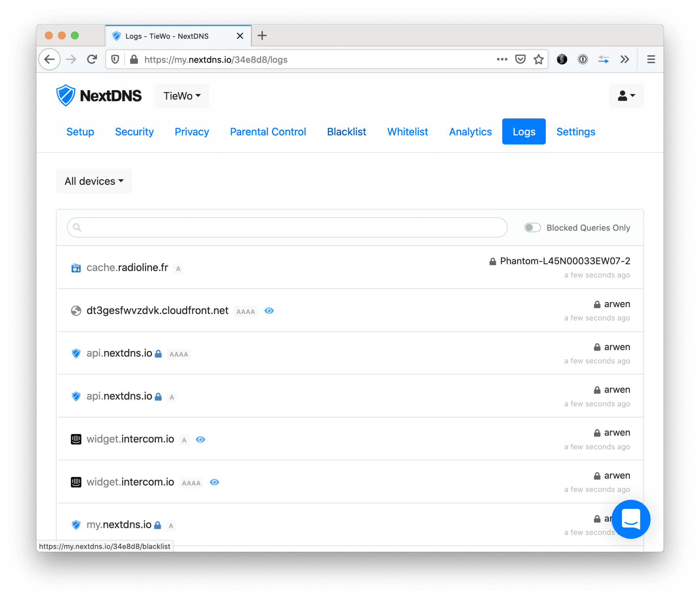The width and height of the screenshot is (700, 600).
Task: Toggle Blocked Queries Only switch
Action: click(x=532, y=227)
